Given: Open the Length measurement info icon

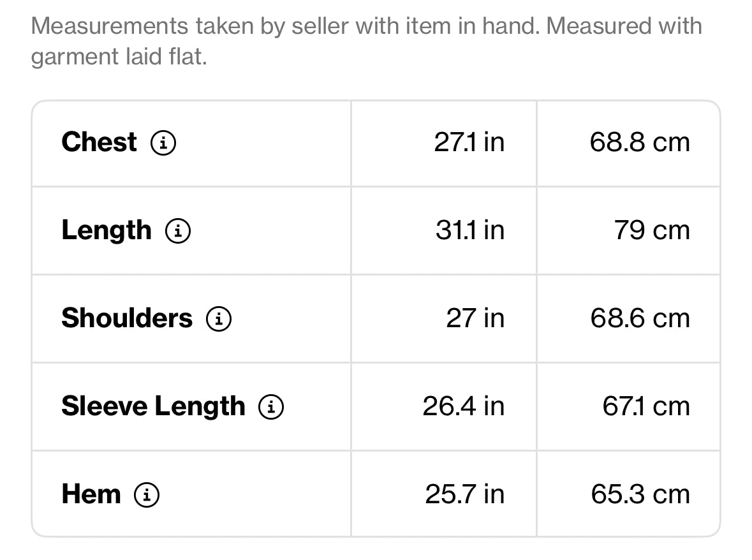Looking at the screenshot, I should 178,231.
